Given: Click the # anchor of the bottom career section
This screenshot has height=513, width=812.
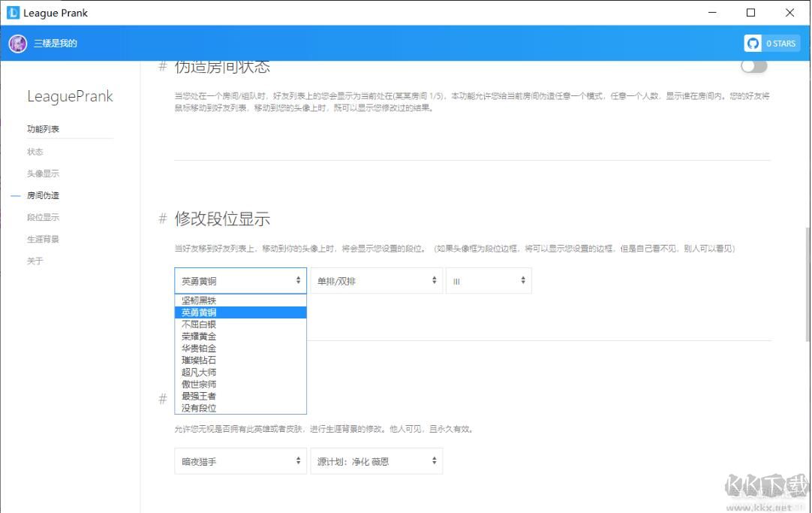Looking at the screenshot, I should point(162,400).
